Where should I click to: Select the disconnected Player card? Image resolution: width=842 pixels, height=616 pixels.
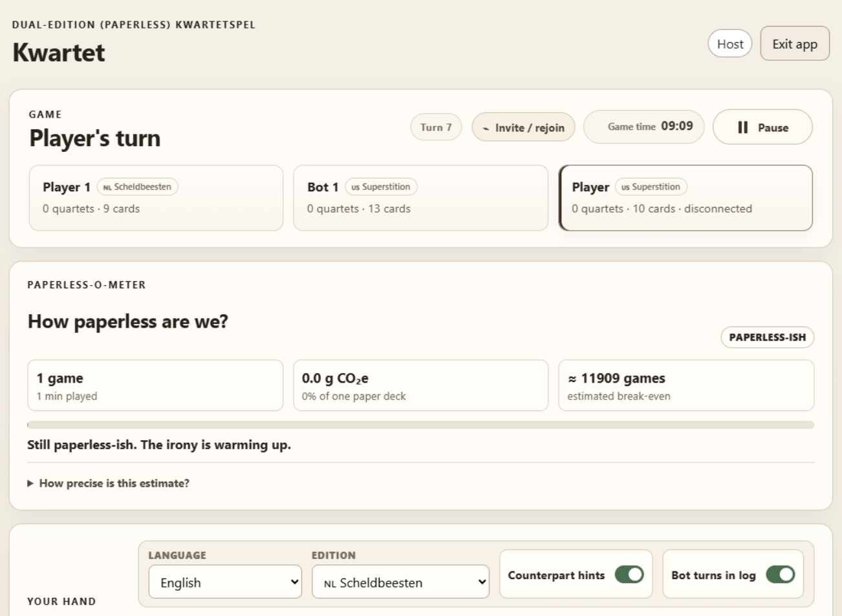pyautogui.click(x=685, y=198)
